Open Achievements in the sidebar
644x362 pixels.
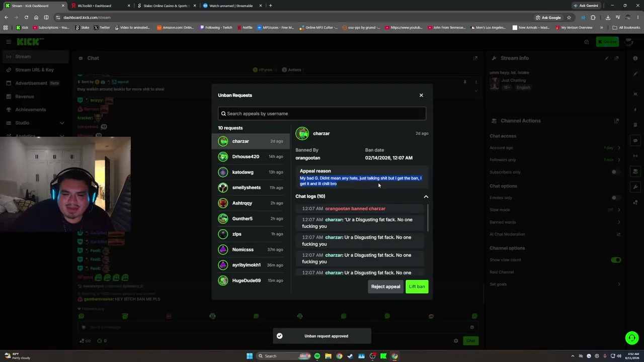[34, 110]
